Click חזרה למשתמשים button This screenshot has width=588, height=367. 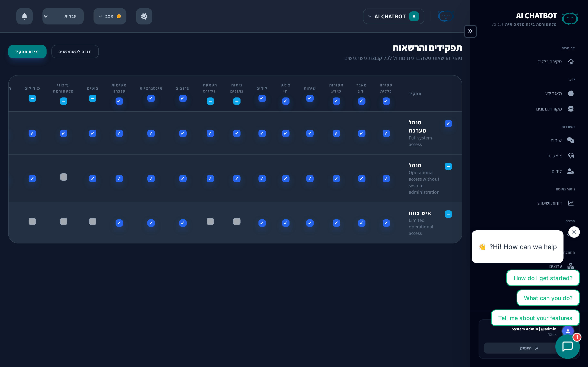pos(75,52)
